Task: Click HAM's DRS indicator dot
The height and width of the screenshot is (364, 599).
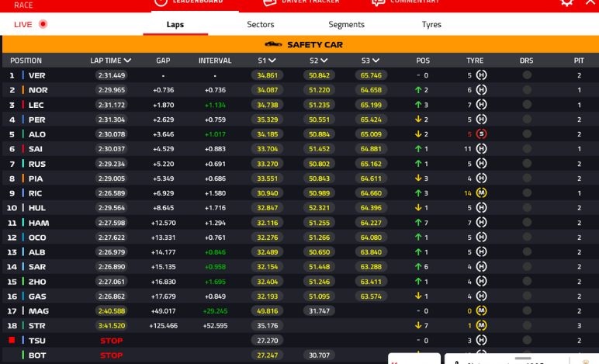Action: click(x=527, y=223)
